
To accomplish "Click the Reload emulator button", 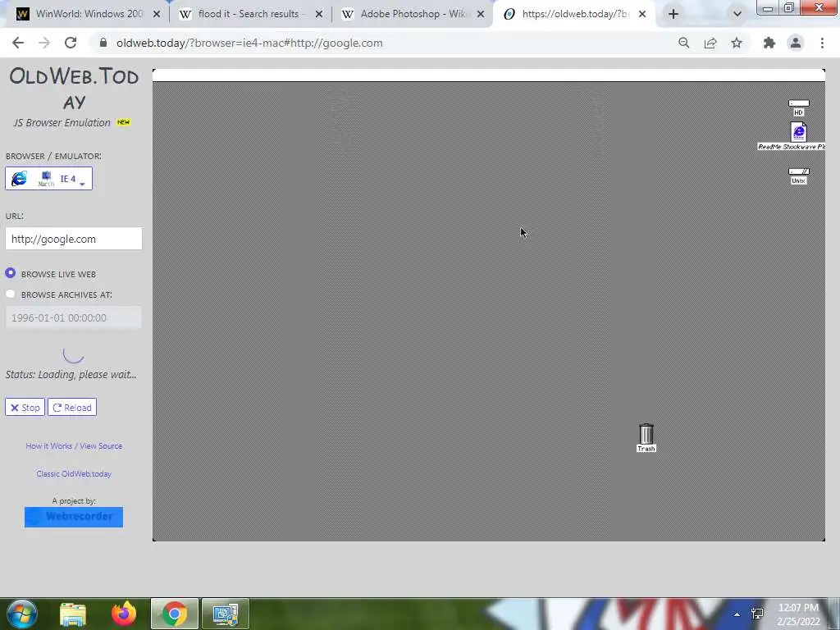I will (x=72, y=407).
